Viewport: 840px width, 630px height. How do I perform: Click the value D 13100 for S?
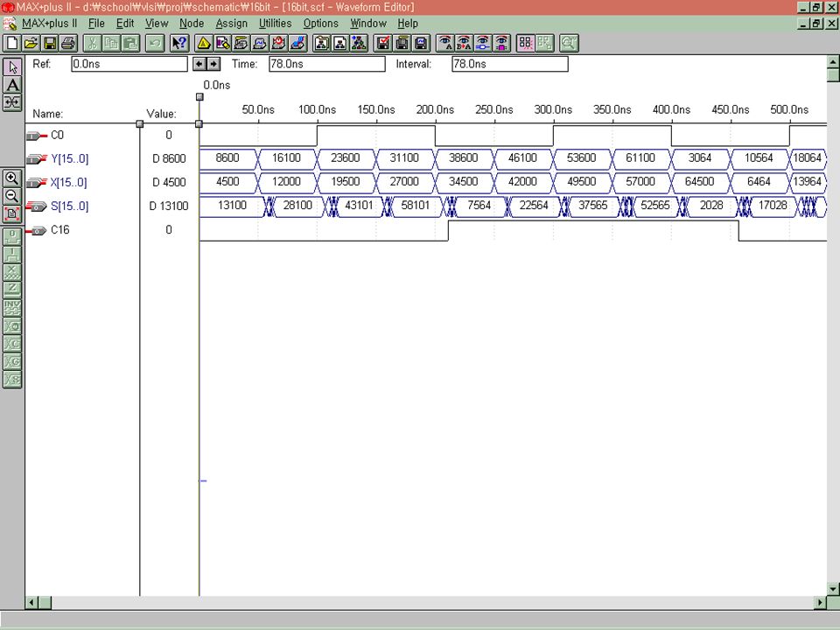click(169, 206)
